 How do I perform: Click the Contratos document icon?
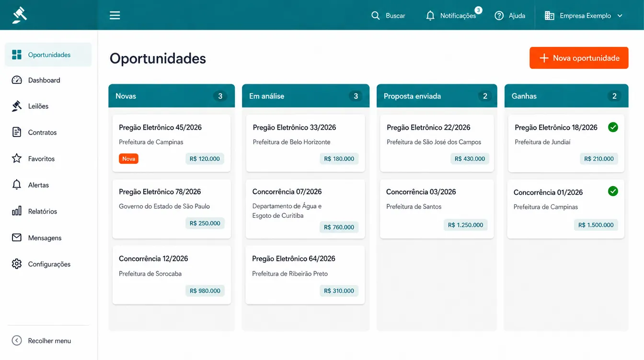point(17,132)
